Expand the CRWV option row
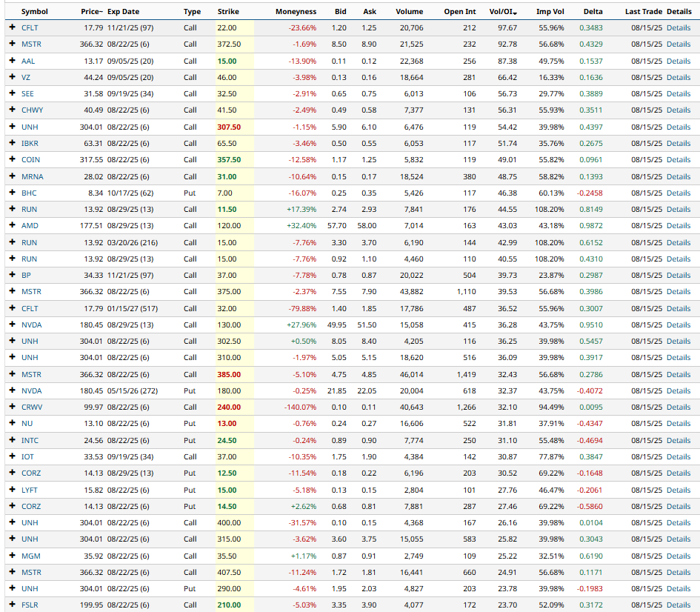Image resolution: width=700 pixels, height=612 pixels. tap(13, 407)
